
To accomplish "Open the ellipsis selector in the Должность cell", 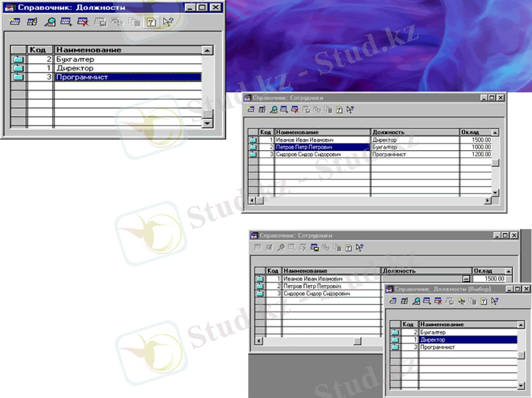I will point(466,279).
